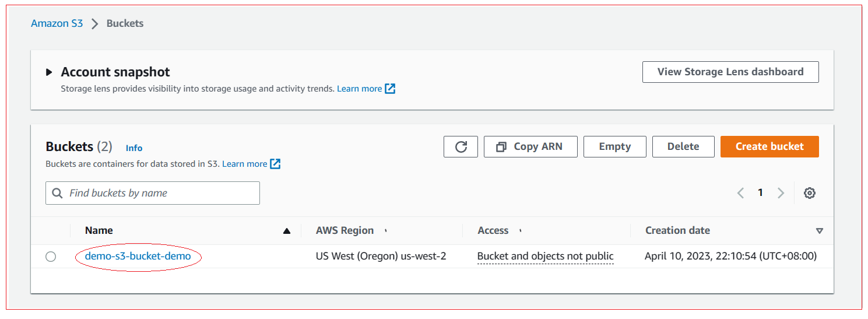Sort by Name using ascending arrow

[286, 231]
